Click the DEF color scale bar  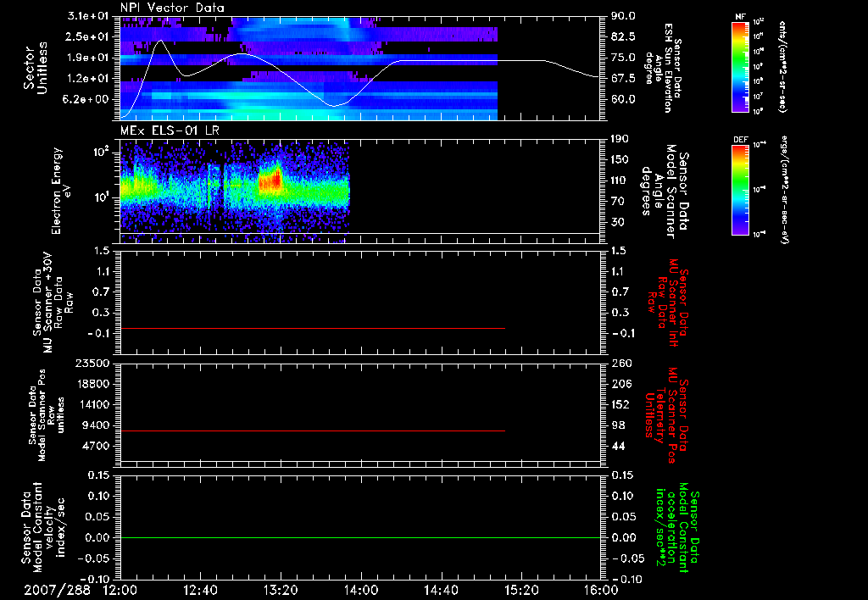point(741,190)
